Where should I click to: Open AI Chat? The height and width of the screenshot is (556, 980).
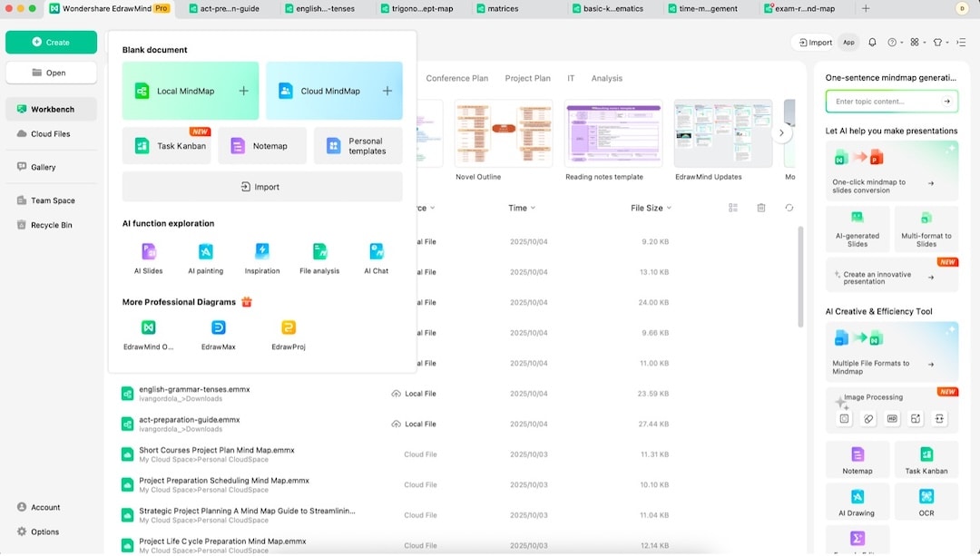pos(375,255)
